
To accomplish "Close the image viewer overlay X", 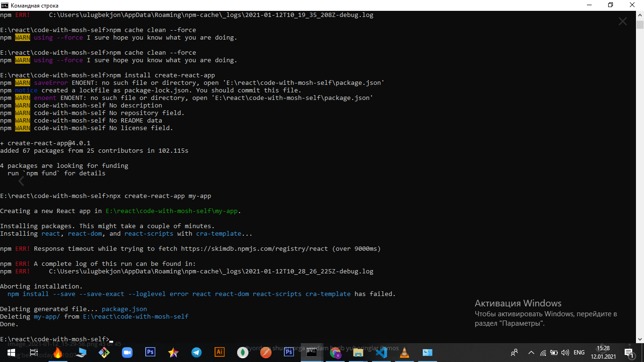I will pyautogui.click(x=623, y=22).
